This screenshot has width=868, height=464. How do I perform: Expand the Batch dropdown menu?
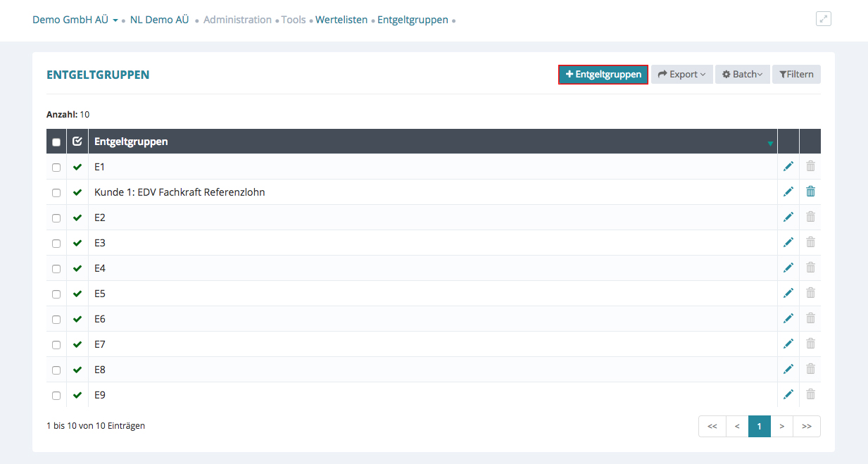tap(742, 75)
